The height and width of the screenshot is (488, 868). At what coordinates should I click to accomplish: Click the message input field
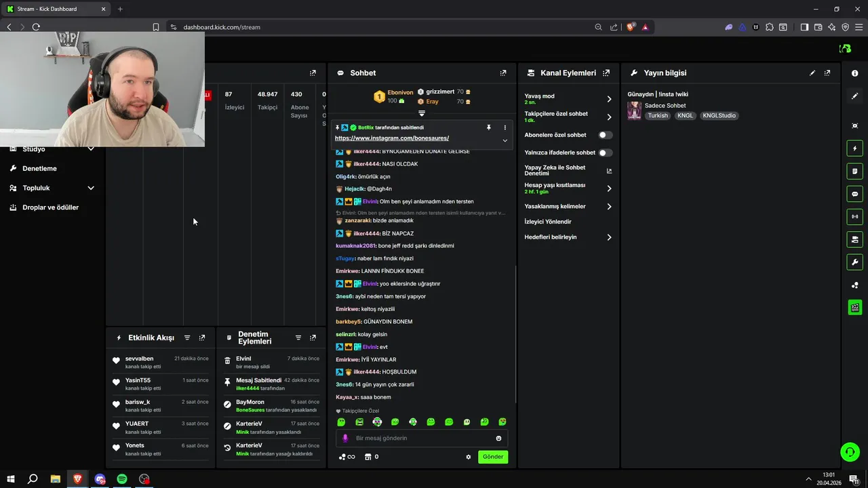420,439
